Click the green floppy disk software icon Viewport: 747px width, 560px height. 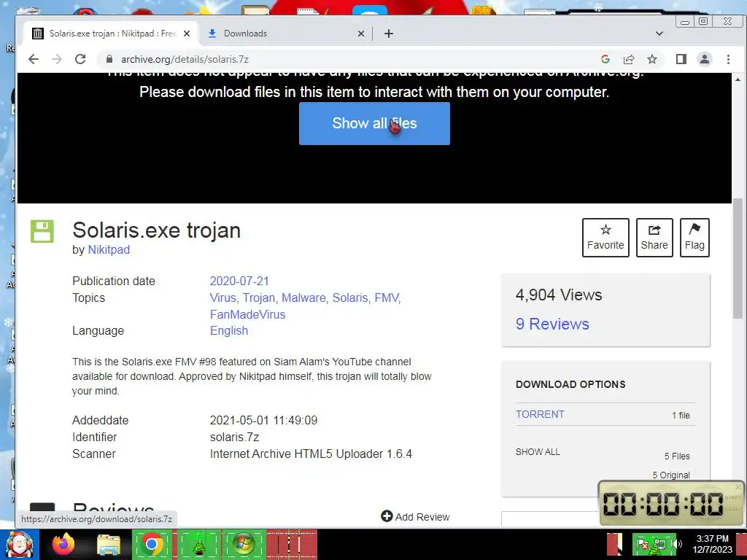point(42,231)
